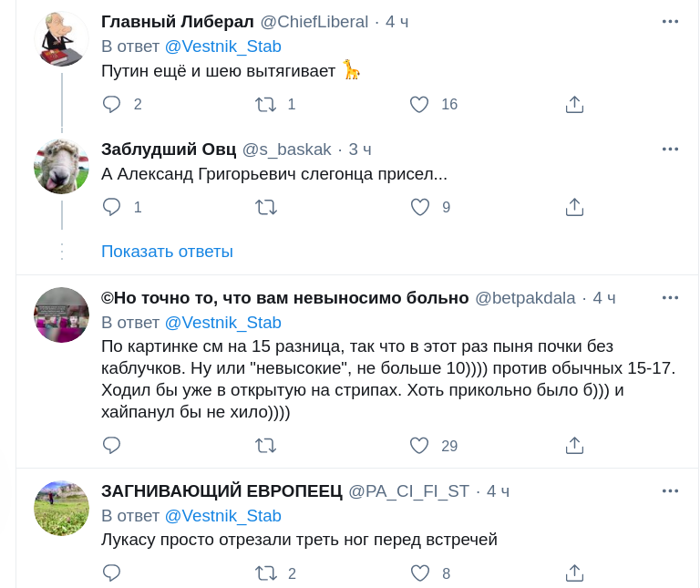Share Главный Либерал's tweet

coord(574,104)
